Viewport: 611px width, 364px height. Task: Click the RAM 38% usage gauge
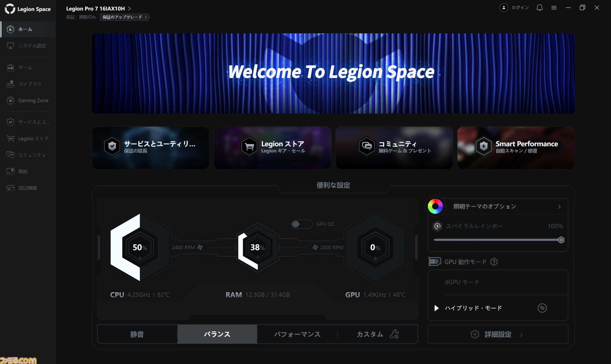click(x=258, y=247)
